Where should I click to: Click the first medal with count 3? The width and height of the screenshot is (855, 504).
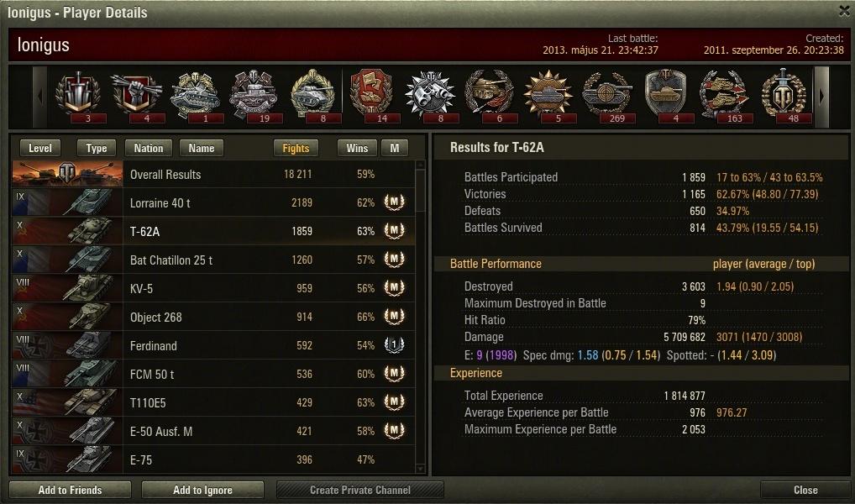click(78, 96)
